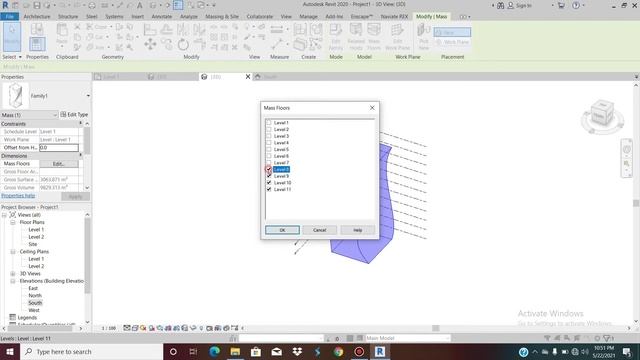This screenshot has width=640, height=360.
Task: Click Help in Mass Floors dialog
Action: (x=358, y=230)
